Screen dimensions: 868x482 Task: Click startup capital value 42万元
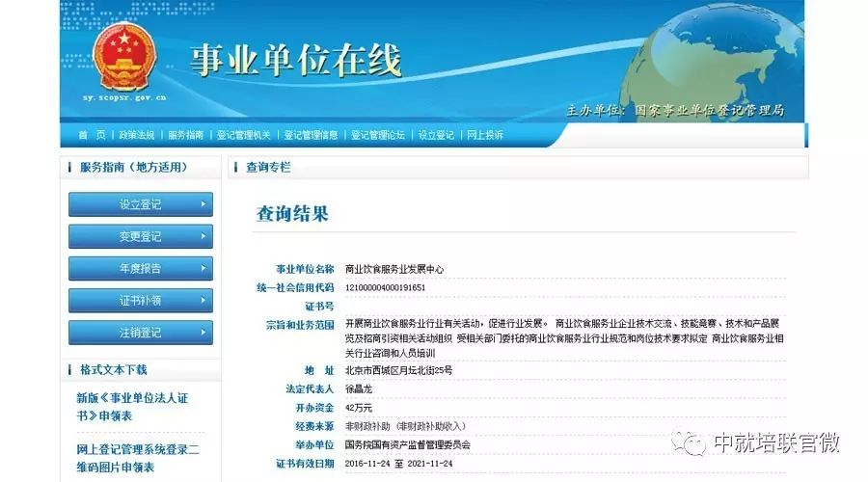pos(359,408)
